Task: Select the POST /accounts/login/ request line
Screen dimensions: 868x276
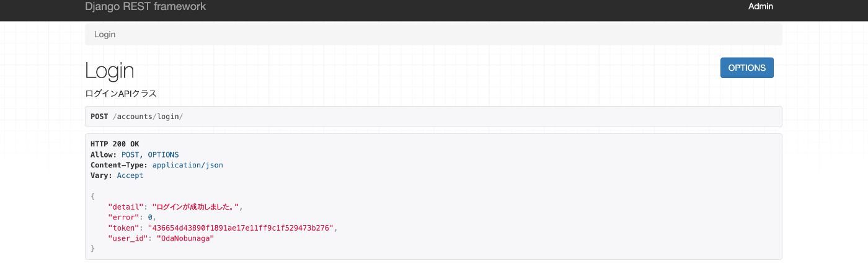Action: pyautogui.click(x=137, y=117)
